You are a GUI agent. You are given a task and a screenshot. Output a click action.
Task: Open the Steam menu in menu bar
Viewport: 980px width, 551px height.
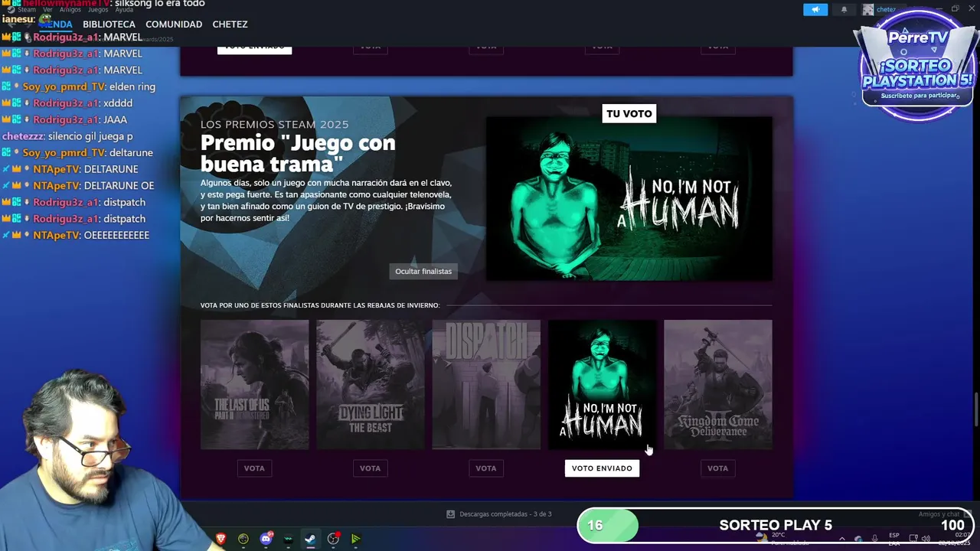click(x=27, y=10)
